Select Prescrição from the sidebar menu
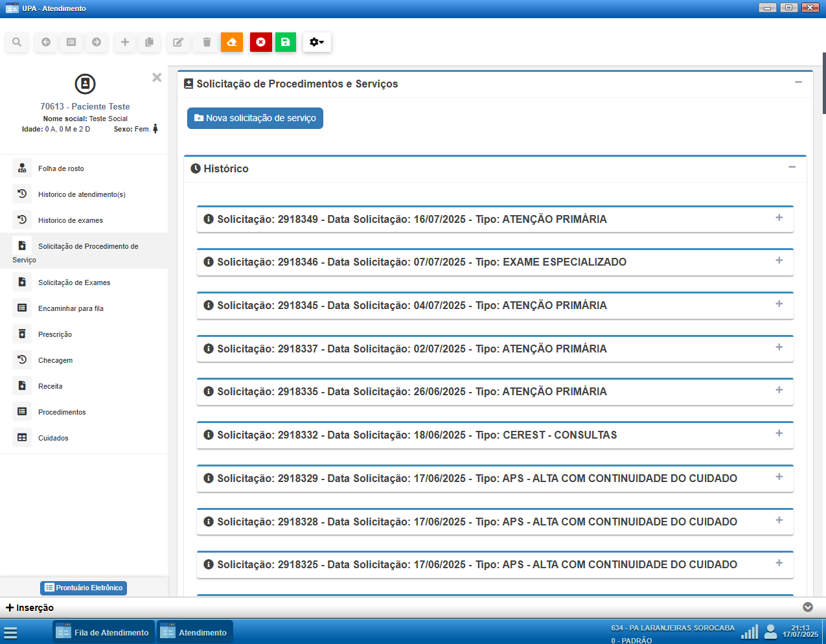The height and width of the screenshot is (644, 826). tap(55, 334)
